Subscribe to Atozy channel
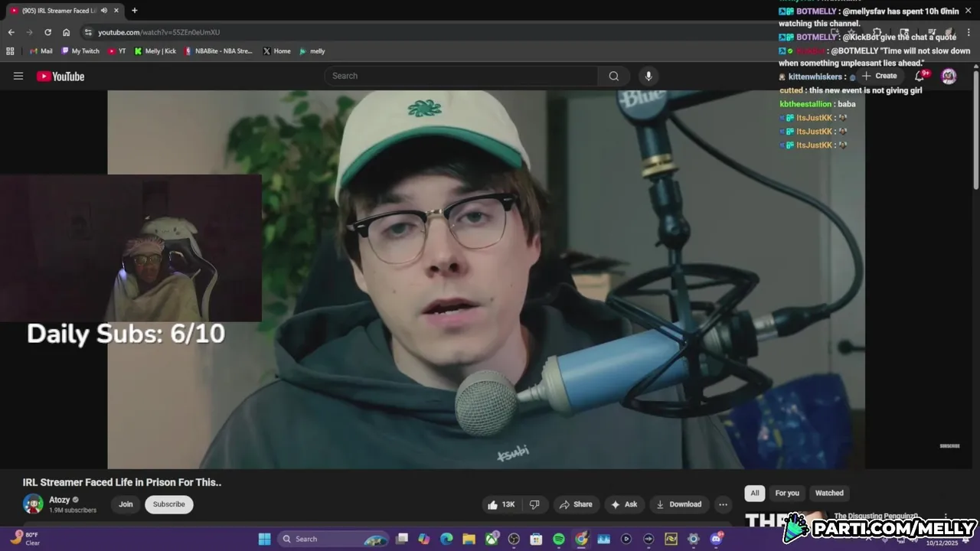Screen dimensions: 980x551 (168, 504)
